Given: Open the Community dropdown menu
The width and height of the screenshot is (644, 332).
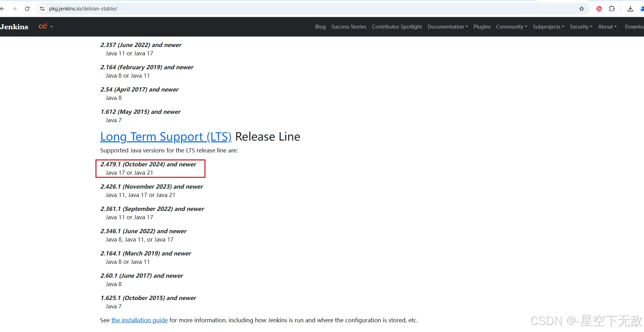Looking at the screenshot, I should [x=511, y=27].
